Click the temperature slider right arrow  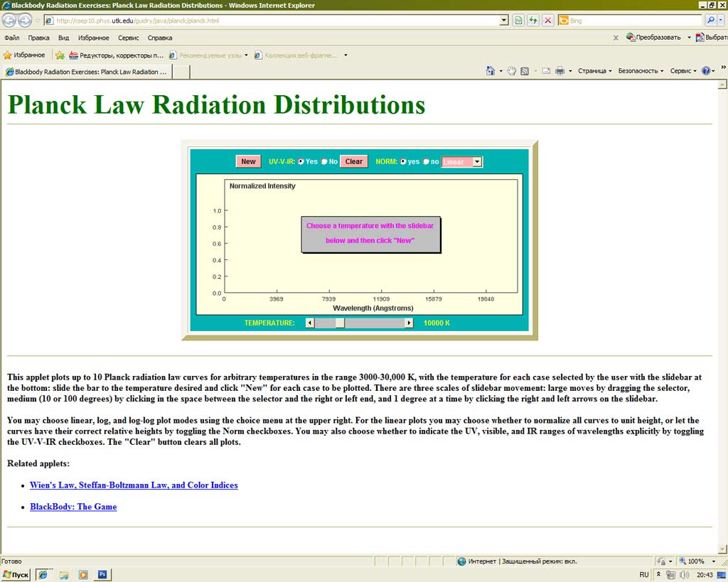pos(409,323)
